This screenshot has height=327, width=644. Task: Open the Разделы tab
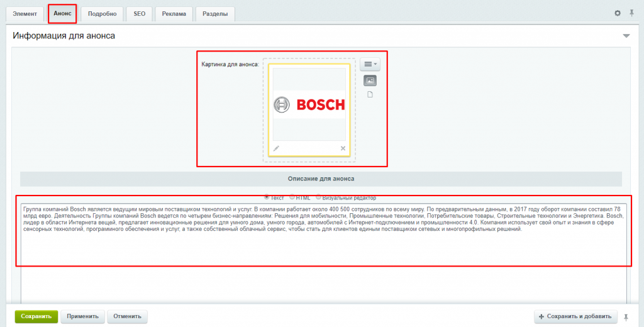click(x=215, y=14)
